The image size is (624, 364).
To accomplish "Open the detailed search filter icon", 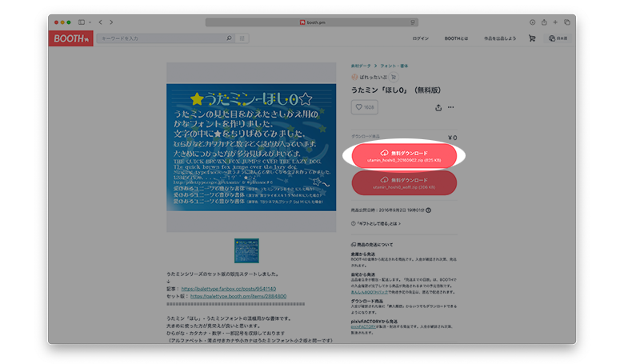I will (x=242, y=38).
